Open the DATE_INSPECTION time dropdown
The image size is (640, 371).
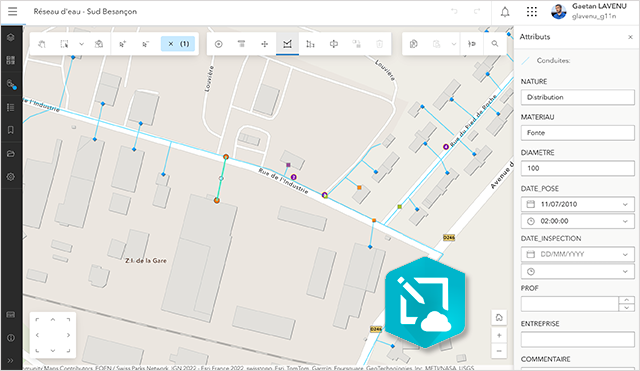(578, 271)
